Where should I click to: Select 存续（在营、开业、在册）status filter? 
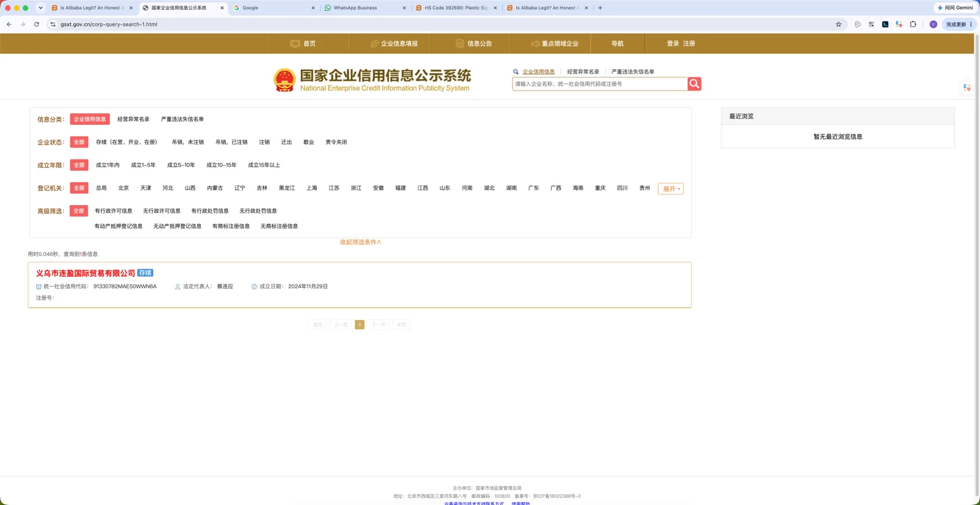tap(127, 142)
